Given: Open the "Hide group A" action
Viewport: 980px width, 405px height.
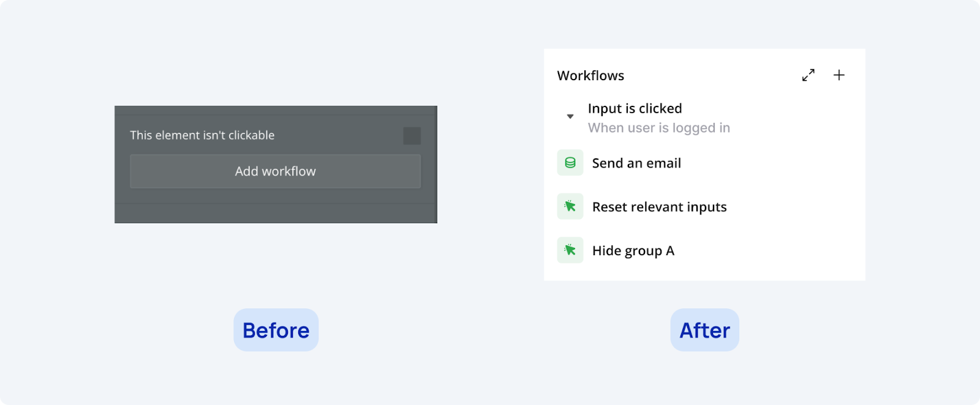Looking at the screenshot, I should pos(633,251).
